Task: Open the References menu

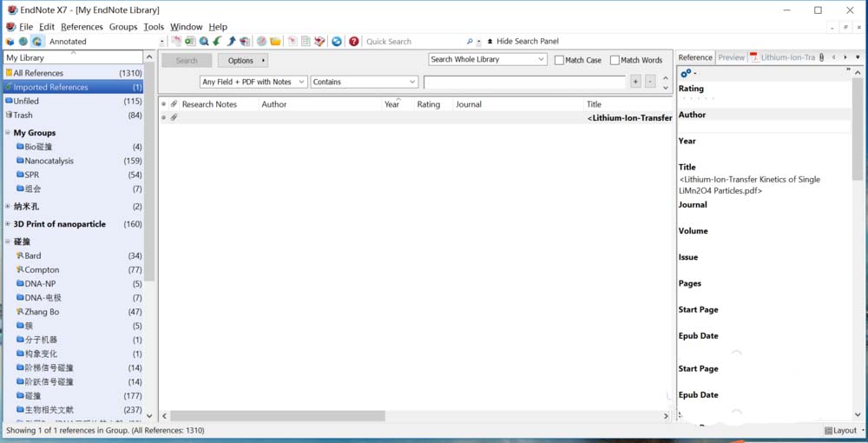Action: tap(82, 27)
